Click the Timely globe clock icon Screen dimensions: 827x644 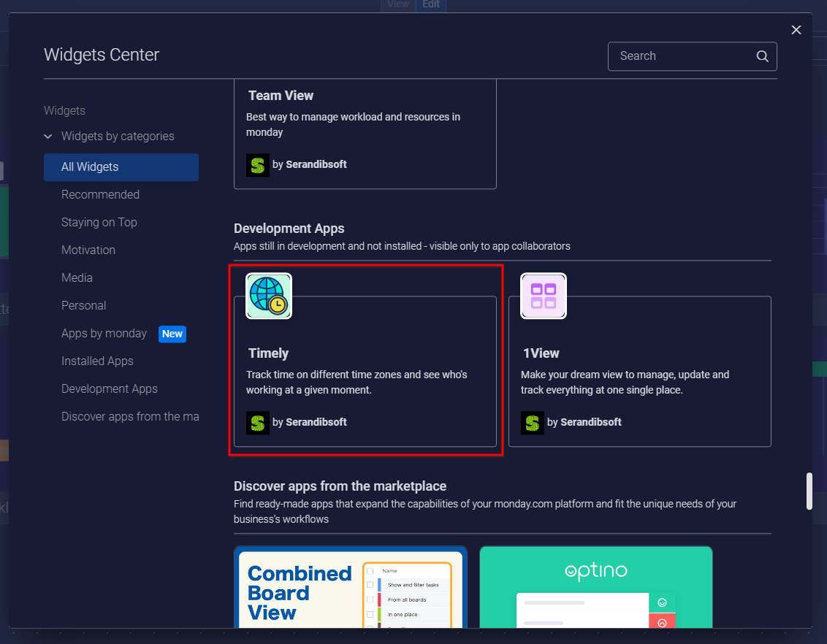pos(269,296)
